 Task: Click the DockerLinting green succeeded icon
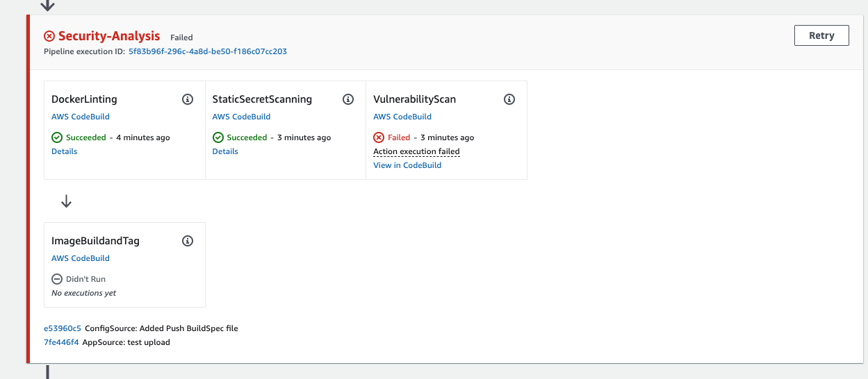(57, 137)
